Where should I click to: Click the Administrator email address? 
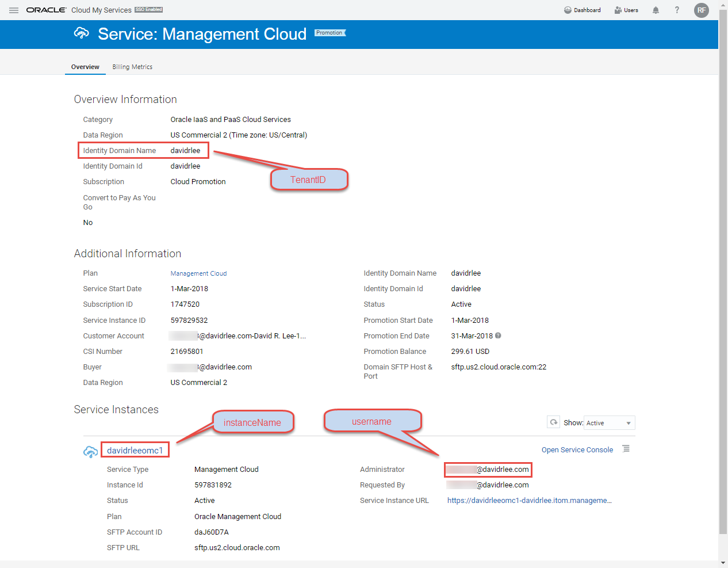click(488, 470)
